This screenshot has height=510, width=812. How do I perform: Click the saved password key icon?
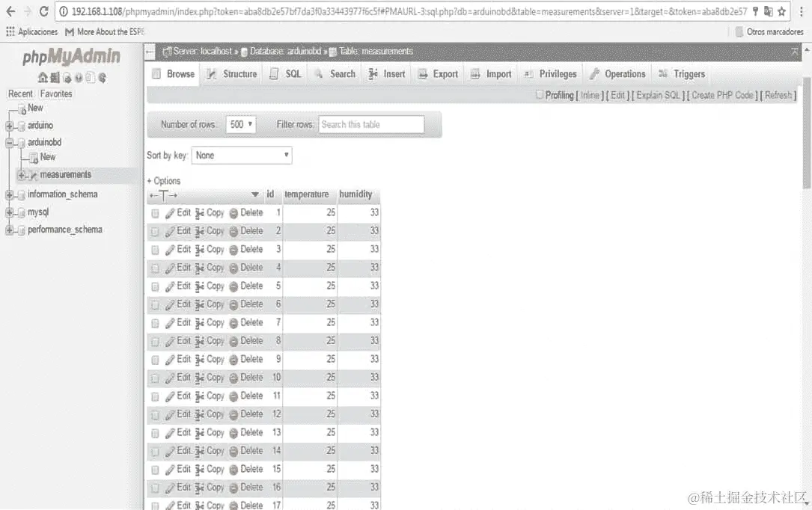756,11
